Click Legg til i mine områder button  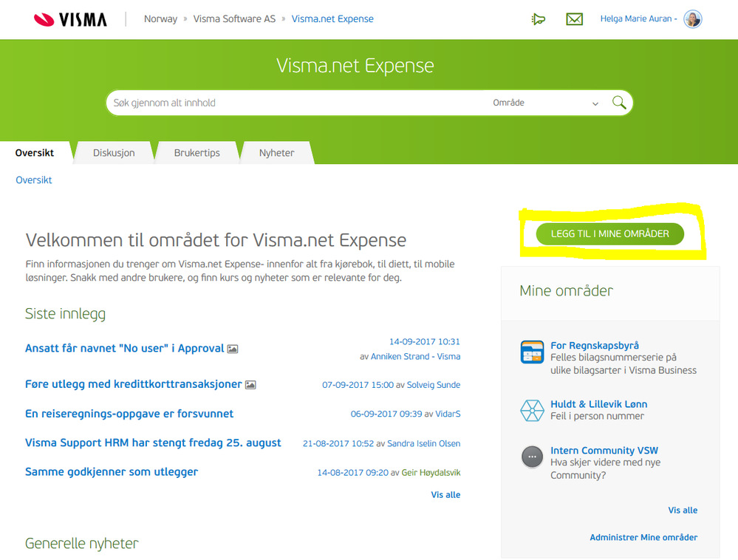coord(610,234)
